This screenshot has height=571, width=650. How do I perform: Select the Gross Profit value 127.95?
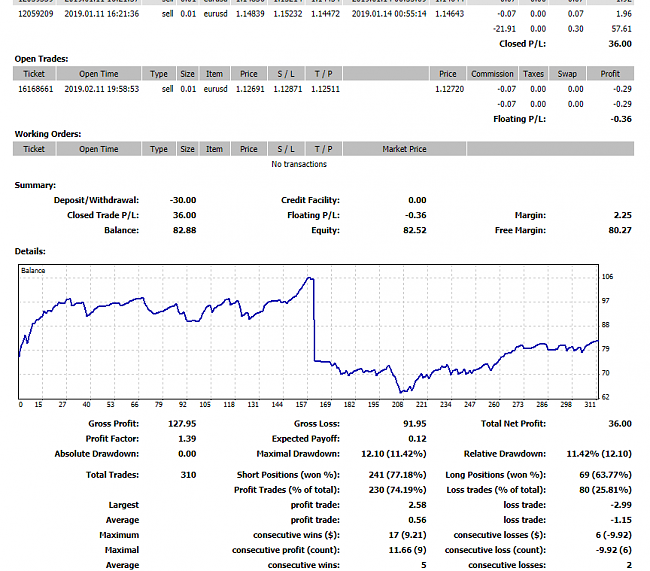pos(182,424)
